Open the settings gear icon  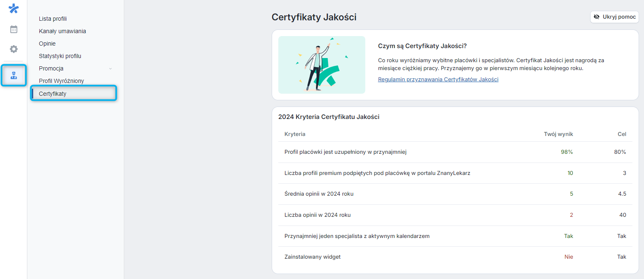click(14, 49)
